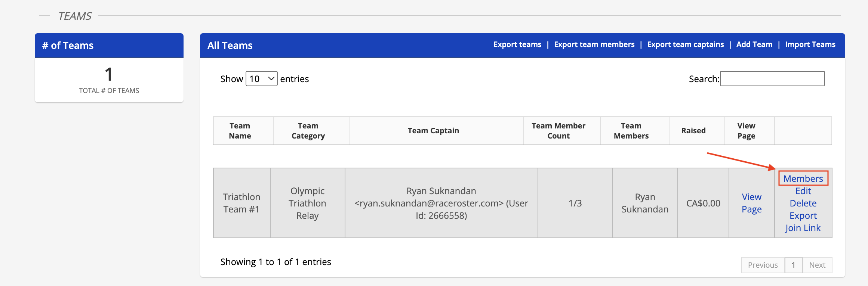
Task: Click the Export teams link
Action: (517, 44)
